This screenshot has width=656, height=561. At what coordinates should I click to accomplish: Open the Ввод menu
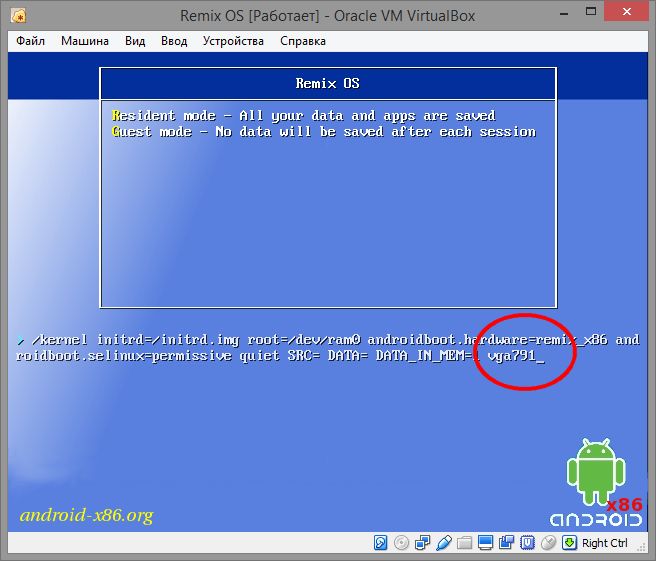pos(174,41)
